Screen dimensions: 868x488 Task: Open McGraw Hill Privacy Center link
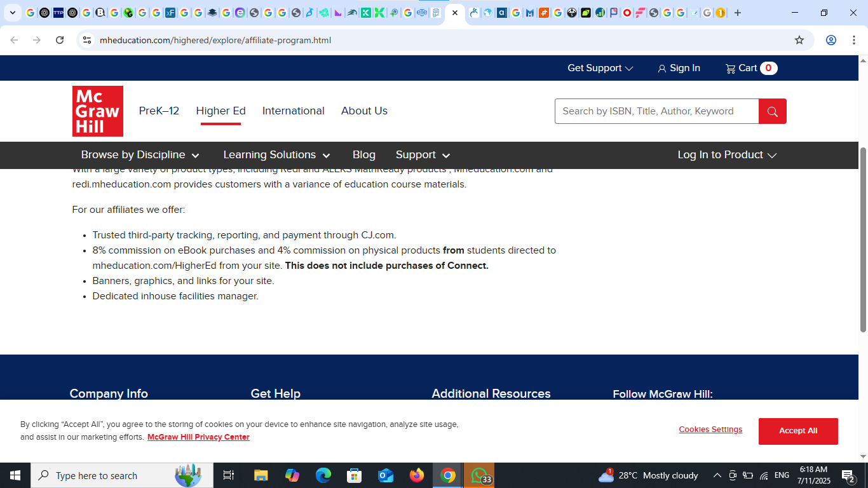pyautogui.click(x=198, y=437)
